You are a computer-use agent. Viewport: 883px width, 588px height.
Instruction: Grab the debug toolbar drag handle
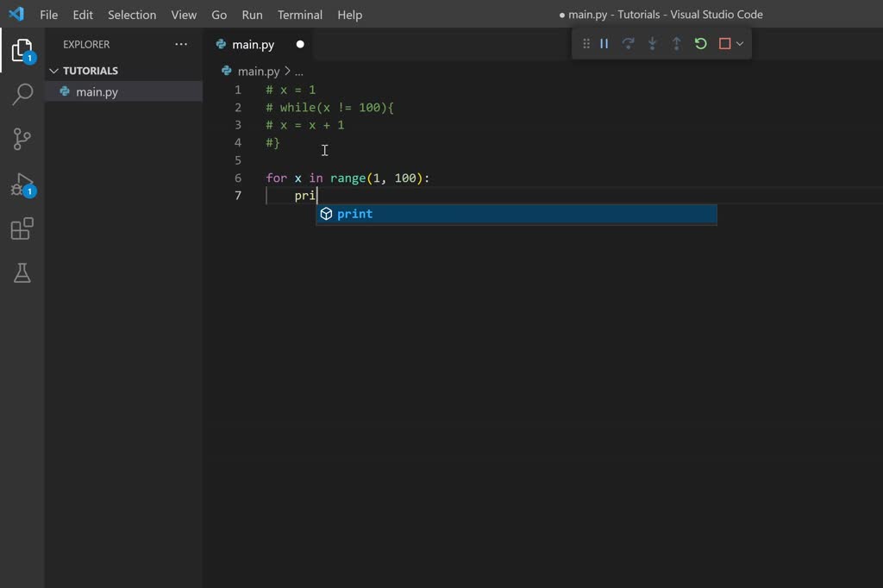click(586, 43)
